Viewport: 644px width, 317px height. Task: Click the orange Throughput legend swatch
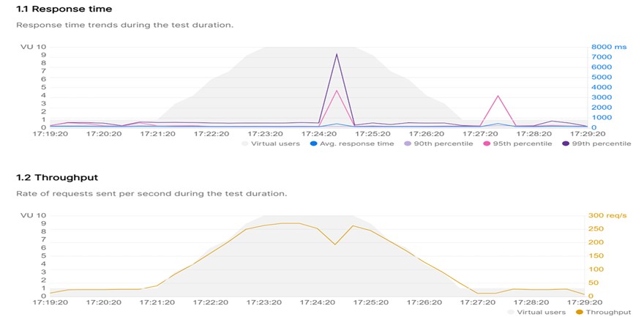coord(579,312)
